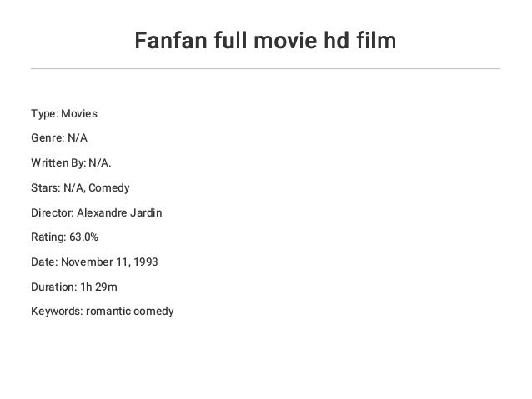
Task: Click the Date: November 11, 1993 text
Action: [94, 262]
